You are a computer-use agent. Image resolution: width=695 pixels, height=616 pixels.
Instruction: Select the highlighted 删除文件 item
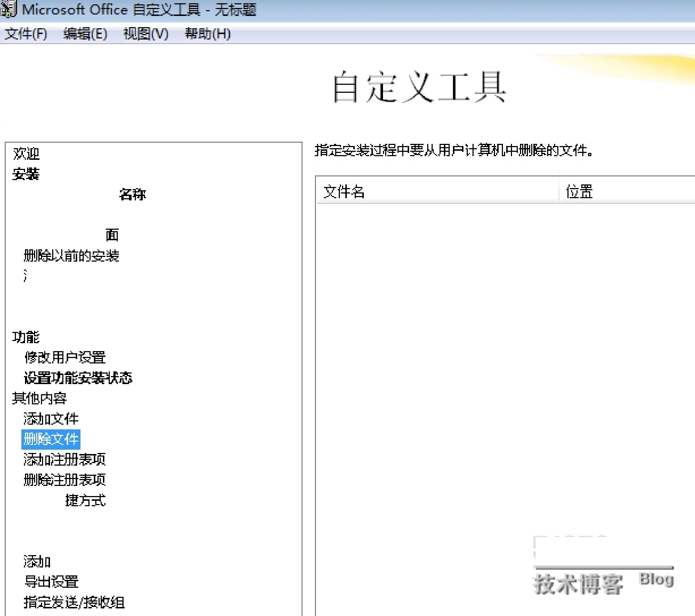click(51, 439)
